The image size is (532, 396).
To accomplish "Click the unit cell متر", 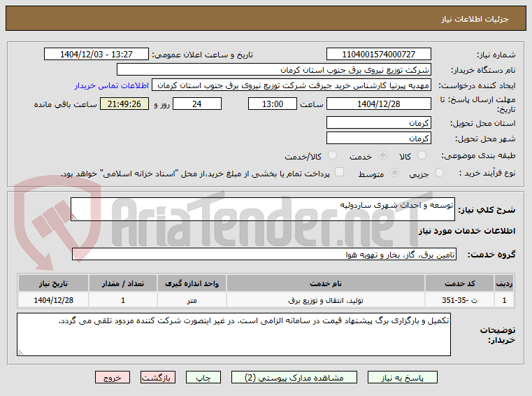I will (x=192, y=300).
